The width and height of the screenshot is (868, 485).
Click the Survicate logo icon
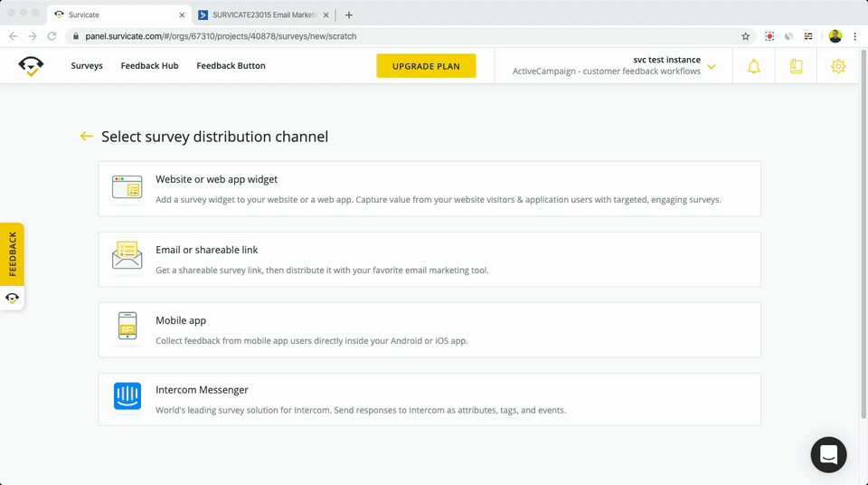click(31, 66)
